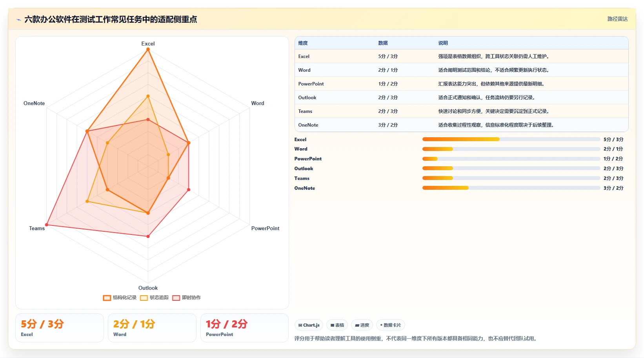Click the Outlook progress bar
Image resolution: width=644 pixels, height=358 pixels.
[x=511, y=168]
